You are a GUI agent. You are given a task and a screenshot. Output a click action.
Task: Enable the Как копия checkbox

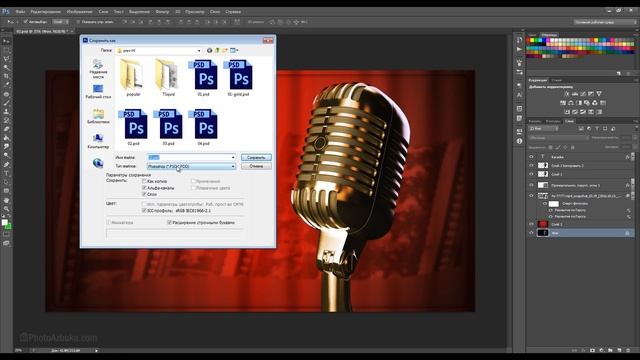[144, 181]
